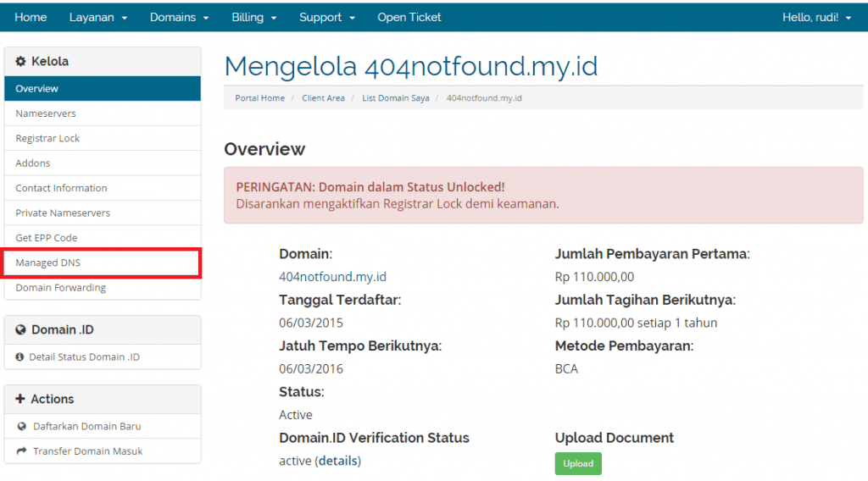Click the Domain .ID panel heading

click(62, 329)
